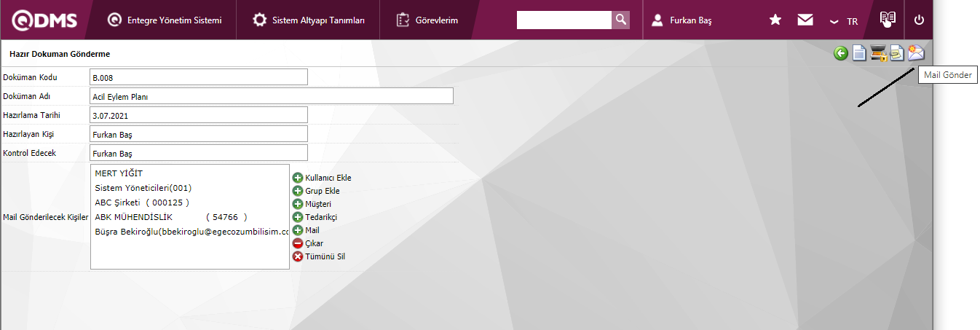Click green plus icon beside Mail
Viewport: 980px width, 330px height.
point(298,230)
